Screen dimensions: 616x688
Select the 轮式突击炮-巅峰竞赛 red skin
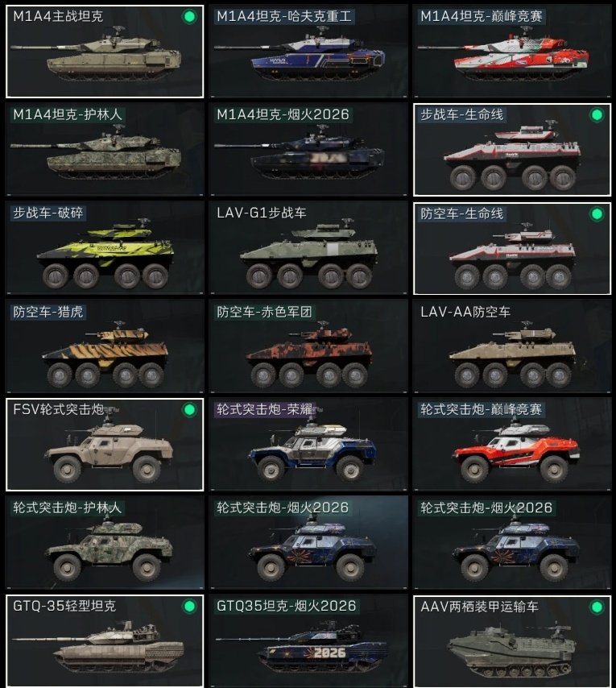tap(512, 445)
